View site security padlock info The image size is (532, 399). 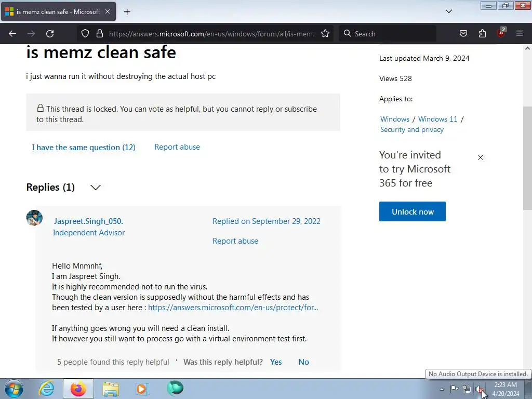pos(99,34)
